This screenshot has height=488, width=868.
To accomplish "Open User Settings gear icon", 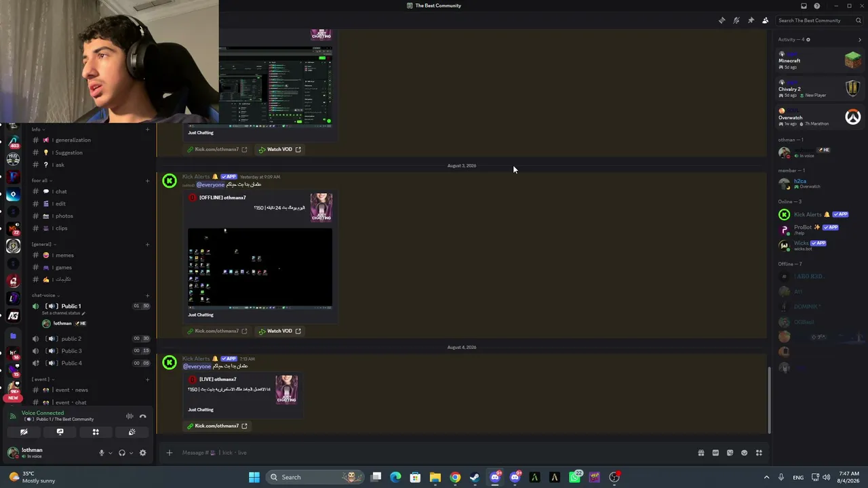I will pyautogui.click(x=142, y=453).
